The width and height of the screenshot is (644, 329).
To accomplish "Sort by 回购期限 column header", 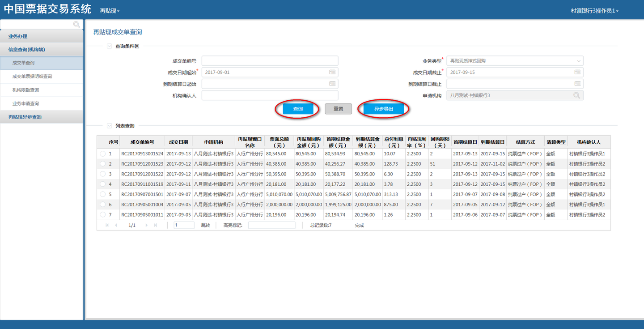I will 440,142.
